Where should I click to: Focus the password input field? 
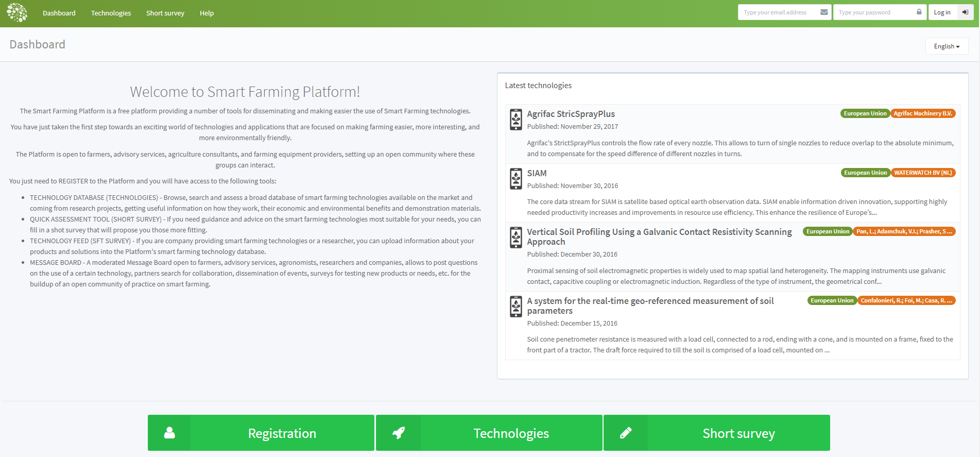(x=873, y=12)
